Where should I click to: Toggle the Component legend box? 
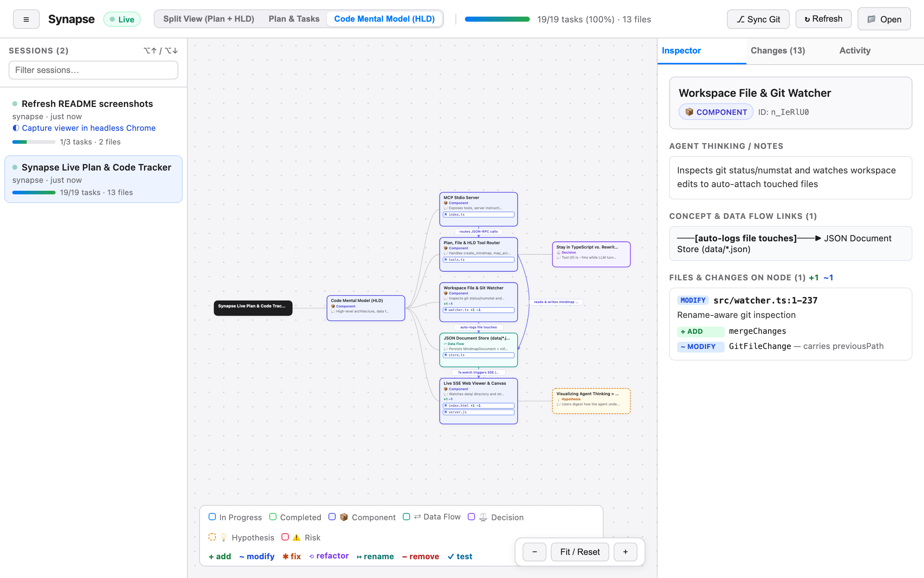pyautogui.click(x=332, y=517)
